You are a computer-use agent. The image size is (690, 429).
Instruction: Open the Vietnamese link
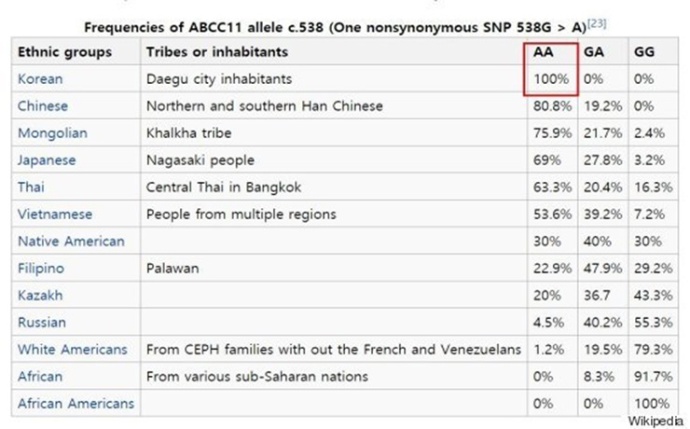[x=55, y=214]
